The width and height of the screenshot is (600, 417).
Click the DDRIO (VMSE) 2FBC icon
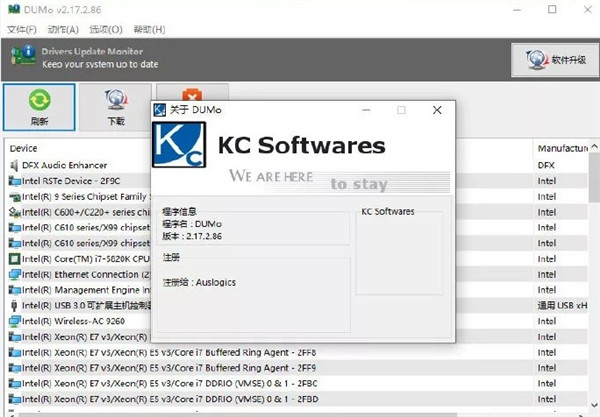click(x=15, y=384)
